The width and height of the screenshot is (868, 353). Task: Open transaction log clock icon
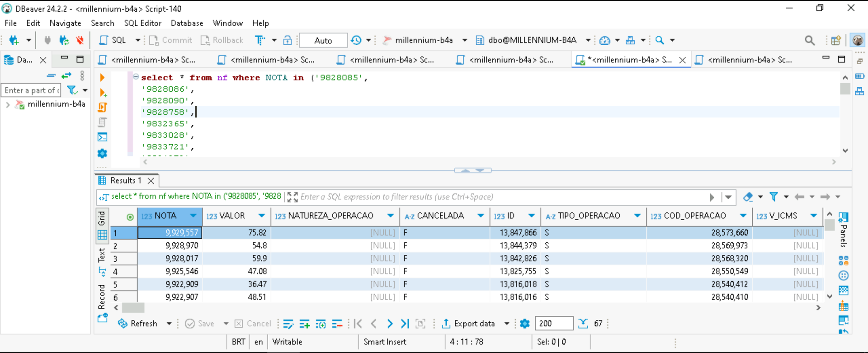(356, 40)
